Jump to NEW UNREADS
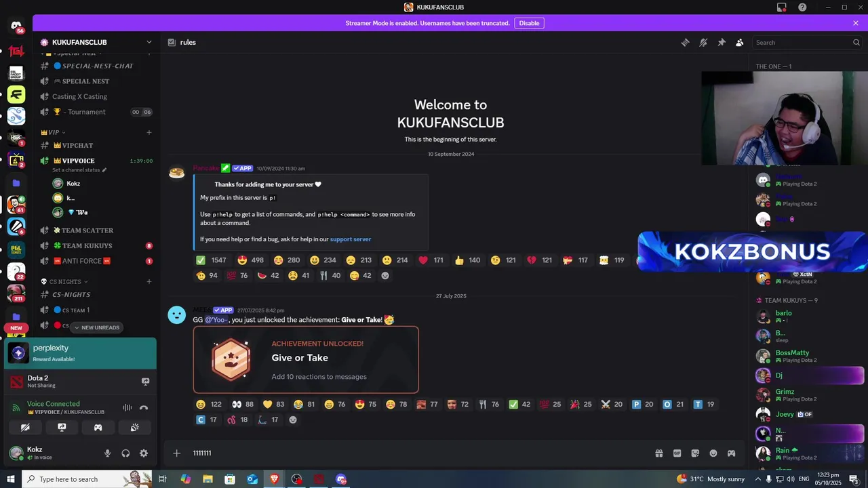 click(x=97, y=327)
